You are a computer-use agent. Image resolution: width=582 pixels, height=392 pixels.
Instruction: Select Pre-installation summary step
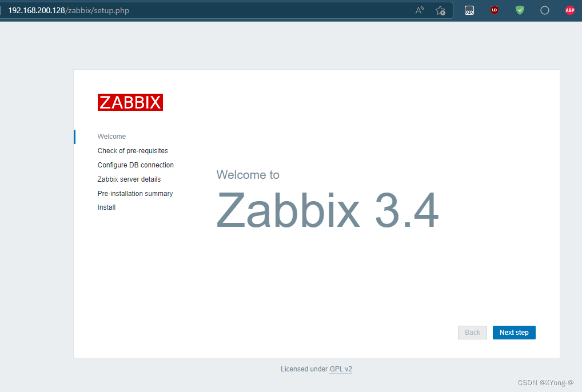(135, 194)
